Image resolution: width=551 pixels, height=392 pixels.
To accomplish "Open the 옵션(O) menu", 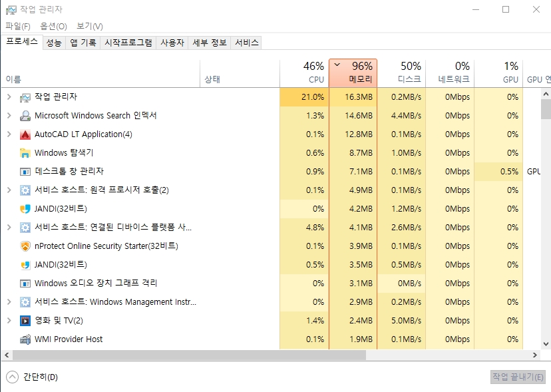I will pos(53,26).
